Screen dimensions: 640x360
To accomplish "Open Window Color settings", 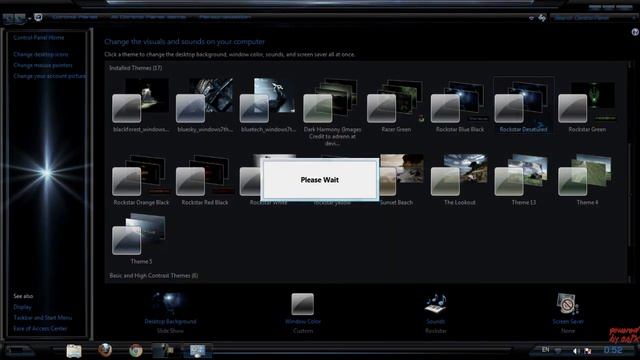I will point(303,313).
